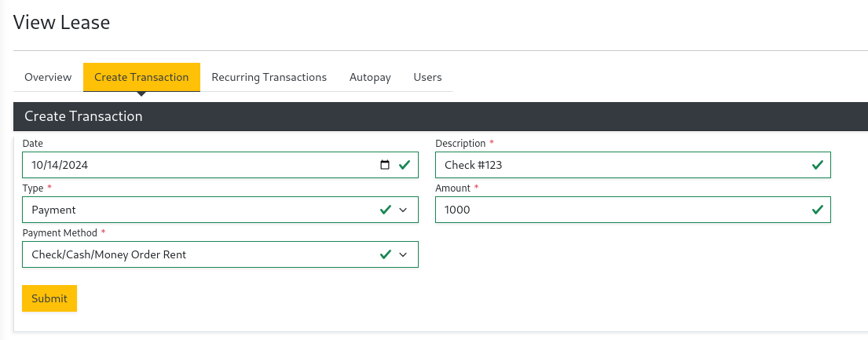The image size is (868, 340).
Task: Switch to the Overview tab
Action: click(48, 77)
